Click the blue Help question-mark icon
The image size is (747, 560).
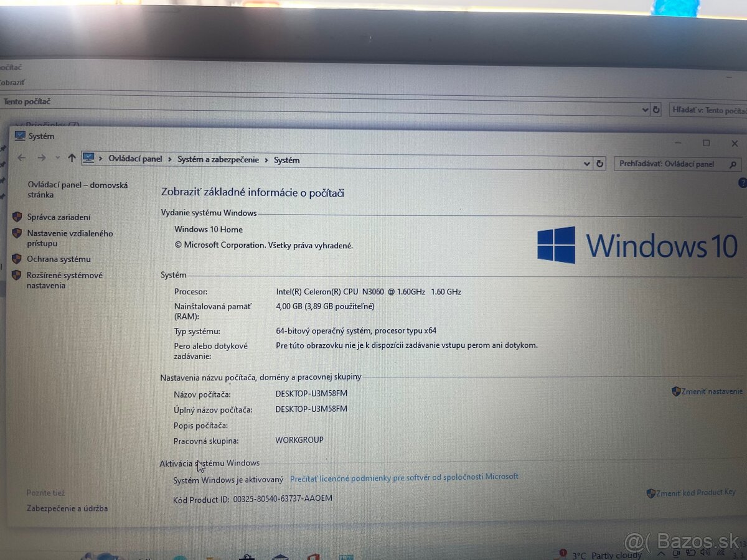point(742,182)
